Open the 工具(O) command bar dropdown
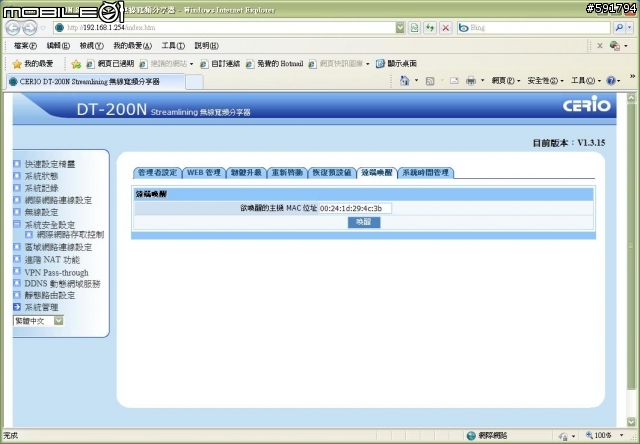The image size is (640, 444). pos(586,81)
